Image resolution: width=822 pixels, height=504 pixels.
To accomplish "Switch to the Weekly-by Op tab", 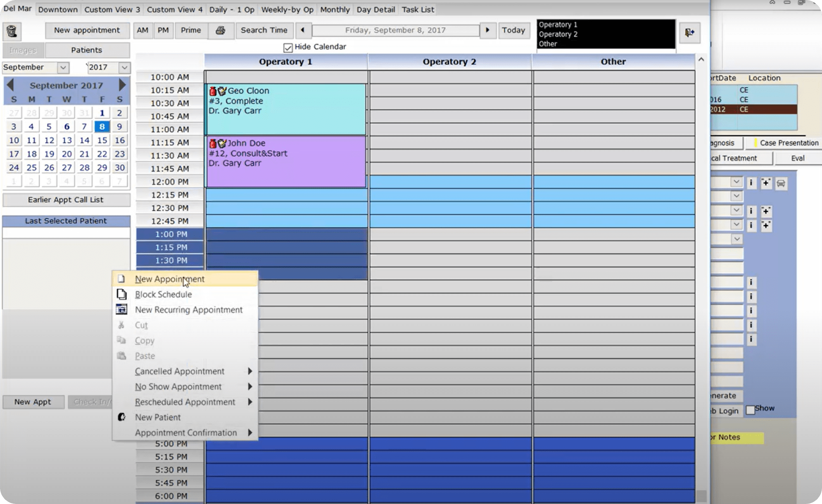I will (287, 10).
